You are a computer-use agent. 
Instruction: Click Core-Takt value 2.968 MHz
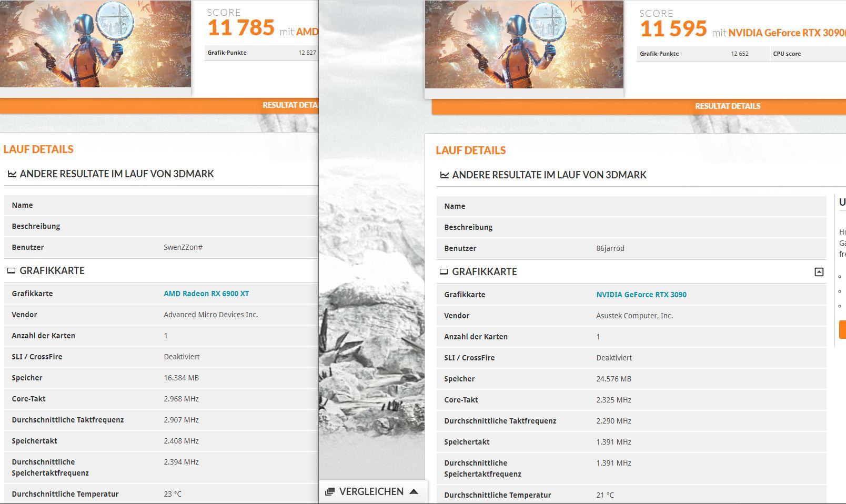[x=181, y=399]
